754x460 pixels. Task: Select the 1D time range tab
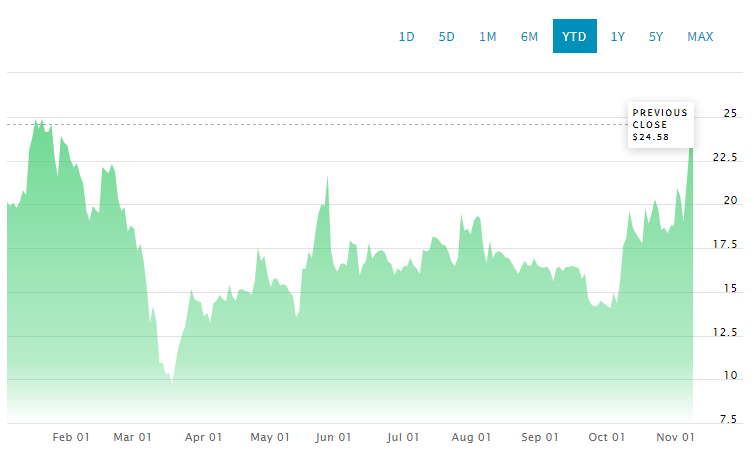pos(406,37)
